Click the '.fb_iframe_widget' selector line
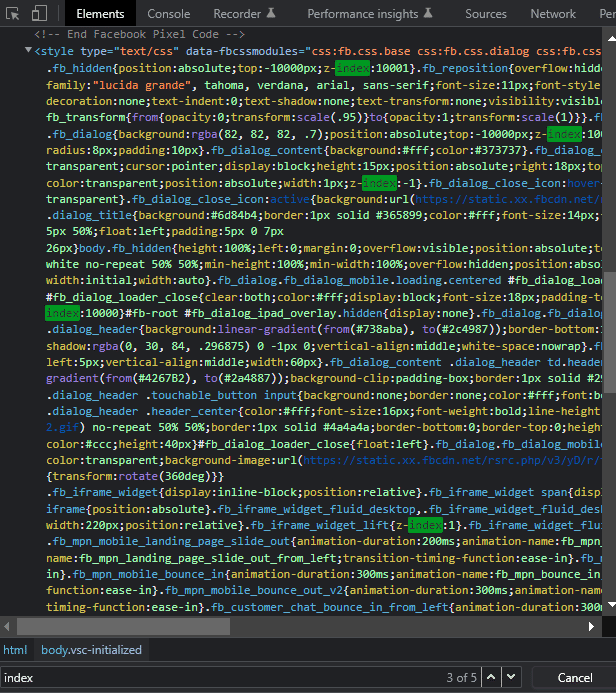This screenshot has width=616, height=693. pyautogui.click(x=102, y=492)
